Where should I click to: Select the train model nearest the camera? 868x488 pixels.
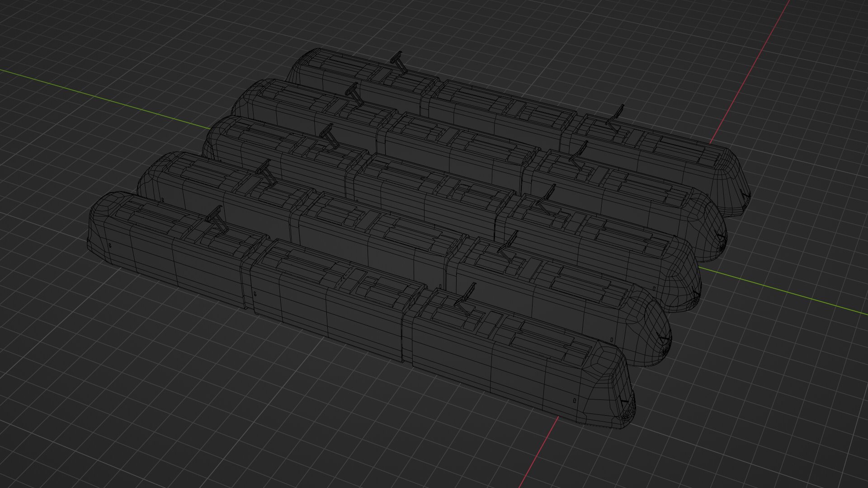(x=362, y=312)
